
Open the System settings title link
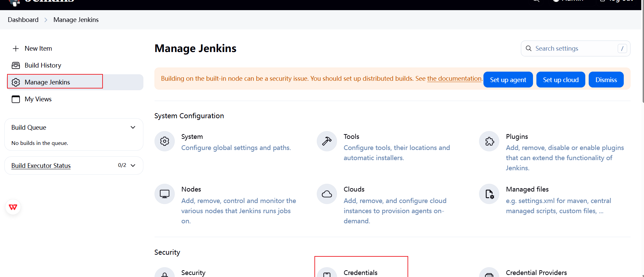[192, 136]
